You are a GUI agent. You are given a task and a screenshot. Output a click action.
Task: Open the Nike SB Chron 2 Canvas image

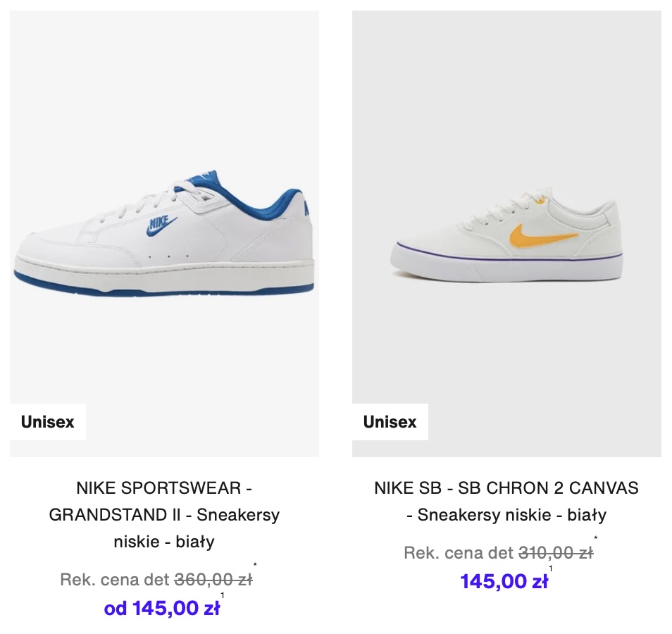[x=506, y=234]
